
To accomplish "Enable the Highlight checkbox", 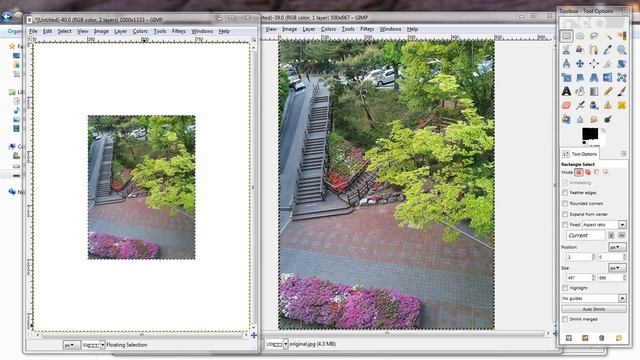I will 565,288.
